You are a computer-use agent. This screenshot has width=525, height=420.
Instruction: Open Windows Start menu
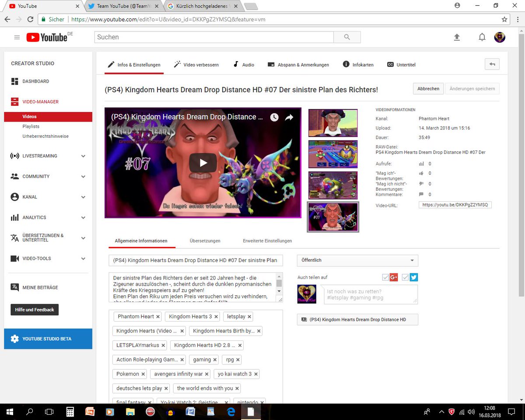10,412
